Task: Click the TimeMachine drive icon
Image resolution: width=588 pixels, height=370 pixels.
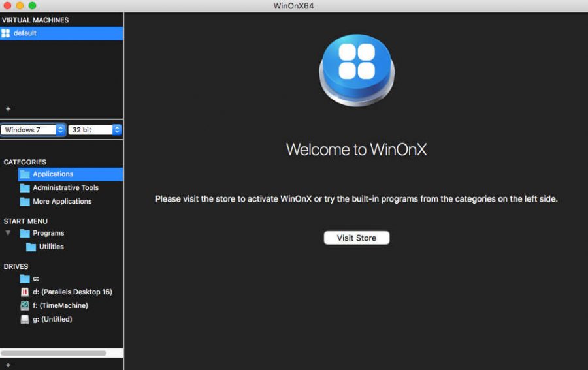Action: click(x=25, y=305)
